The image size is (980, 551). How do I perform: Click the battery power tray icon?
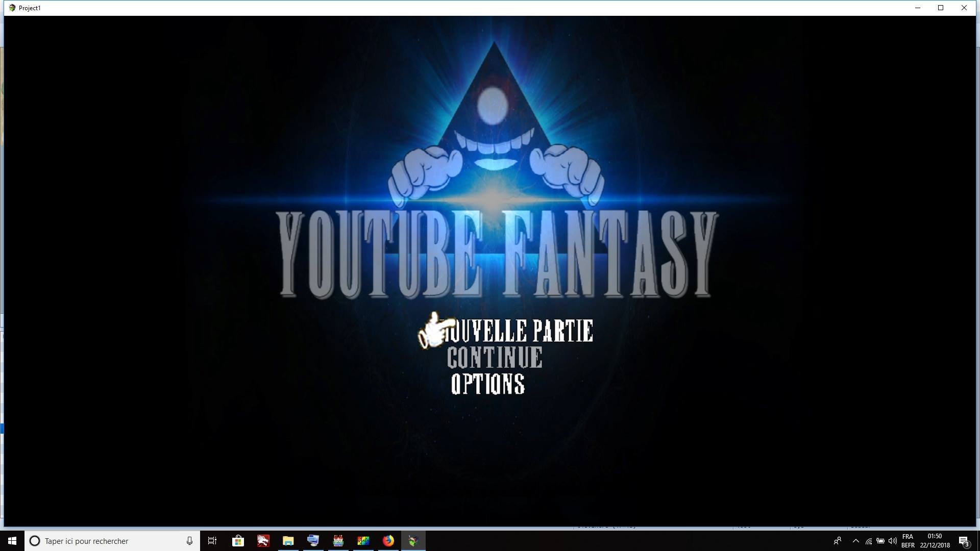880,541
